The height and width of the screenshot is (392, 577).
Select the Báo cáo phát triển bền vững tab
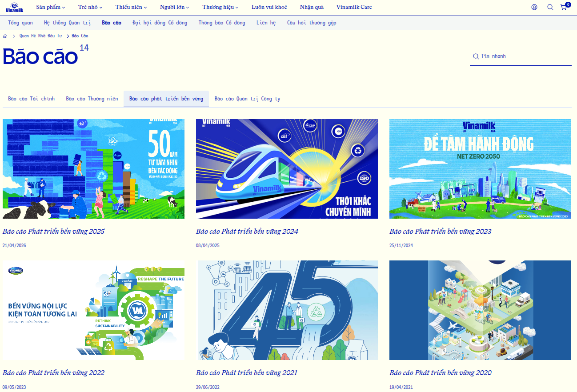tap(166, 99)
